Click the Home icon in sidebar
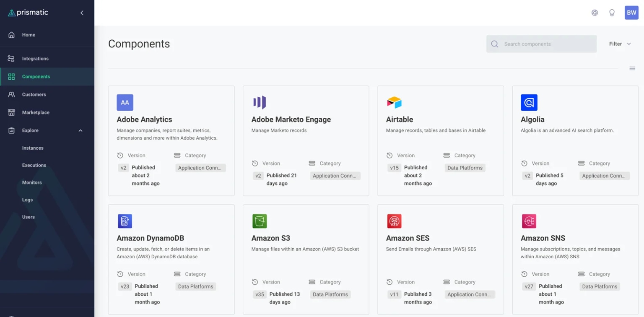 (x=11, y=35)
